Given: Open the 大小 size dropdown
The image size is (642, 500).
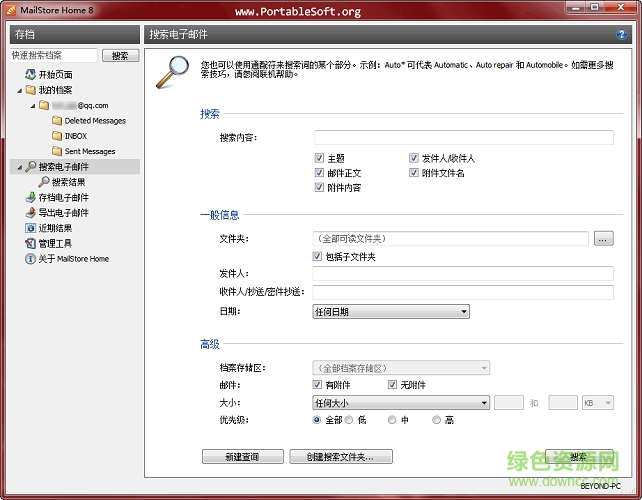Looking at the screenshot, I should point(401,403).
